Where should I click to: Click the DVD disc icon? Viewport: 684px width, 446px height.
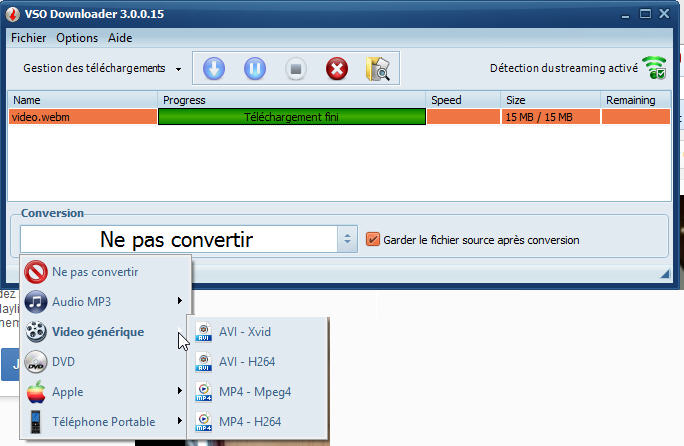pyautogui.click(x=36, y=362)
